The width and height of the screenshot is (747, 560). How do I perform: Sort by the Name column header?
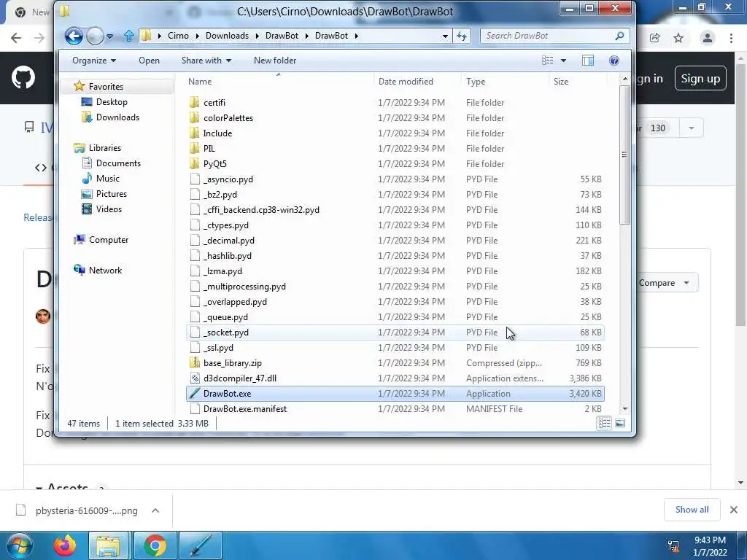click(x=279, y=82)
